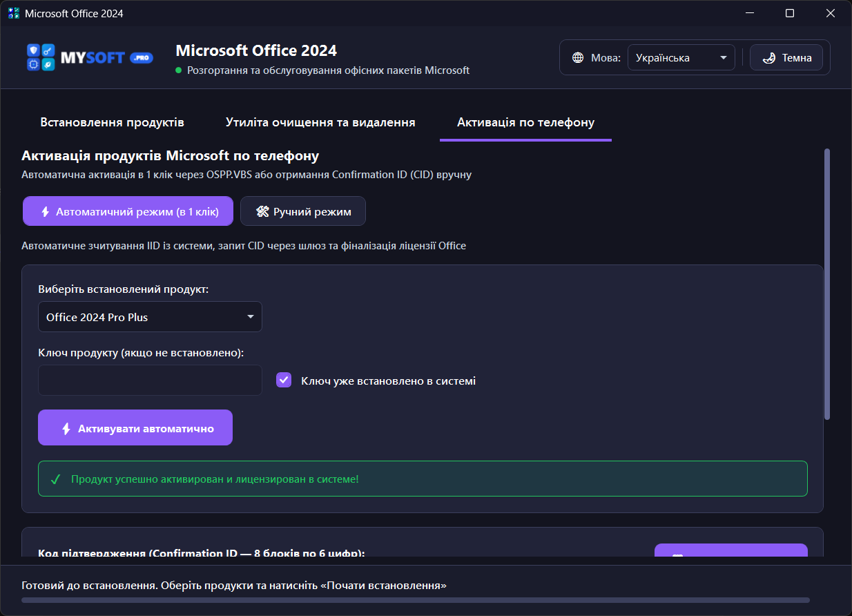Maximize the Microsoft Office 2024 window
852x616 pixels.
coord(790,13)
